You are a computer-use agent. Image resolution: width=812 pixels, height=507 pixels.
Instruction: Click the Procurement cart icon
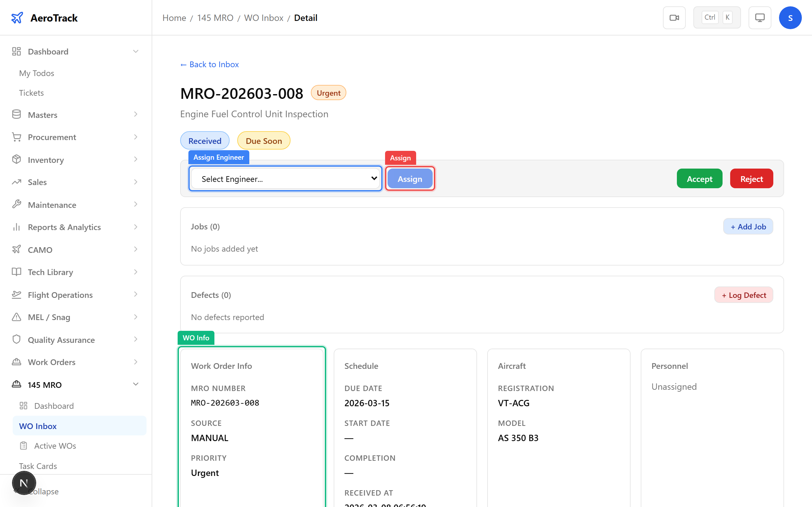[16, 137]
